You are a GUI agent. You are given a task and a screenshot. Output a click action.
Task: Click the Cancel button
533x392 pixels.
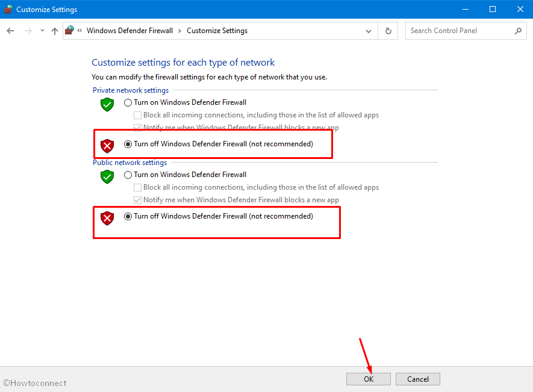click(x=418, y=379)
